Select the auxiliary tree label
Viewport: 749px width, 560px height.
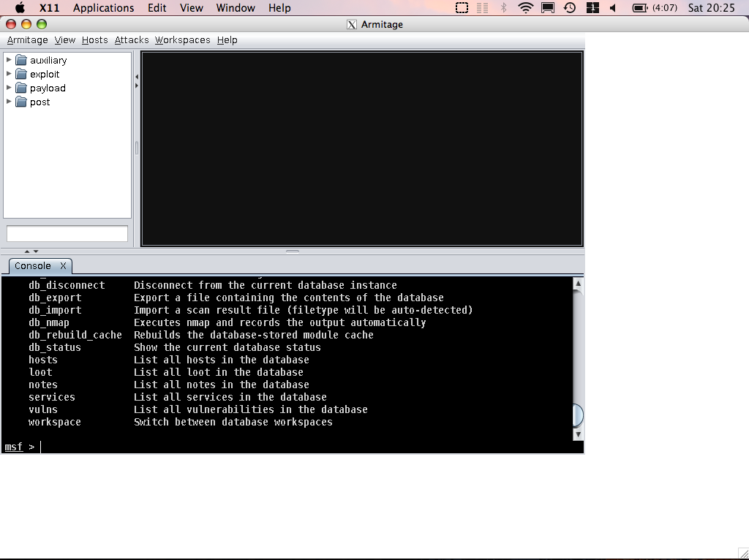(x=48, y=60)
